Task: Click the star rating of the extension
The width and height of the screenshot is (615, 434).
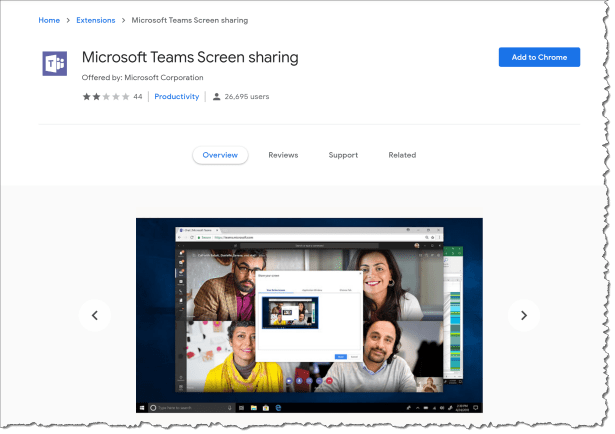Action: [x=106, y=96]
